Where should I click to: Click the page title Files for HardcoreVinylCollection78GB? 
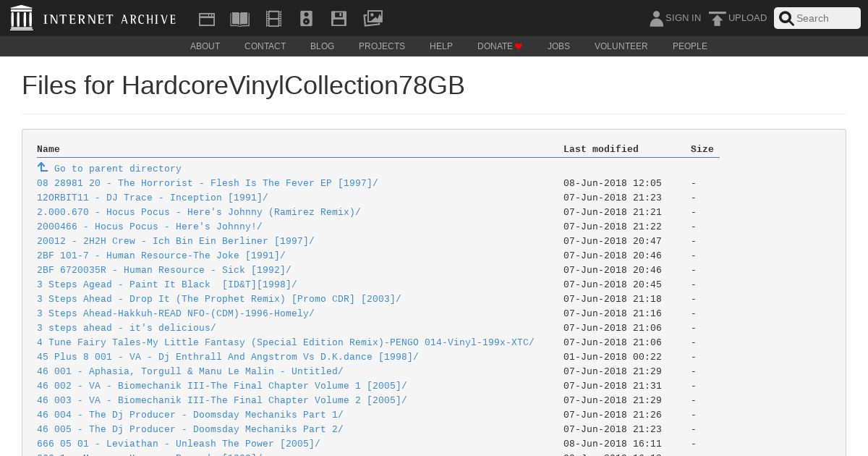243,85
